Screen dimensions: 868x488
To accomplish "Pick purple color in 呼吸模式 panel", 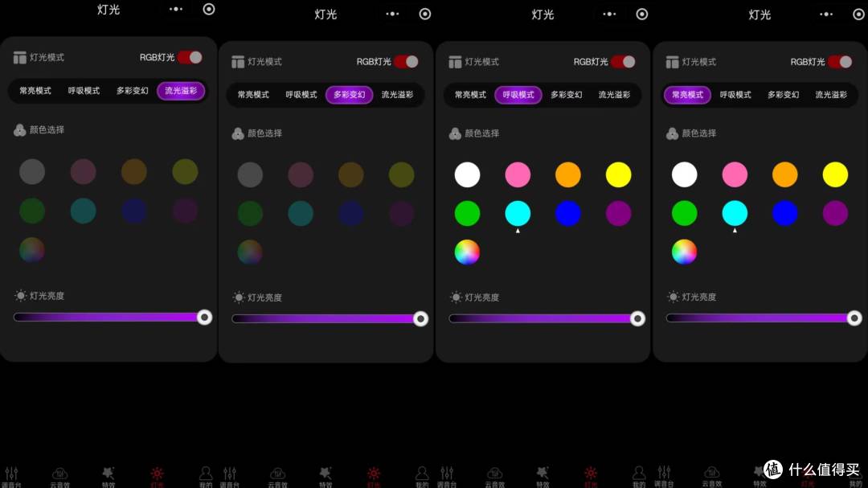I will [618, 213].
